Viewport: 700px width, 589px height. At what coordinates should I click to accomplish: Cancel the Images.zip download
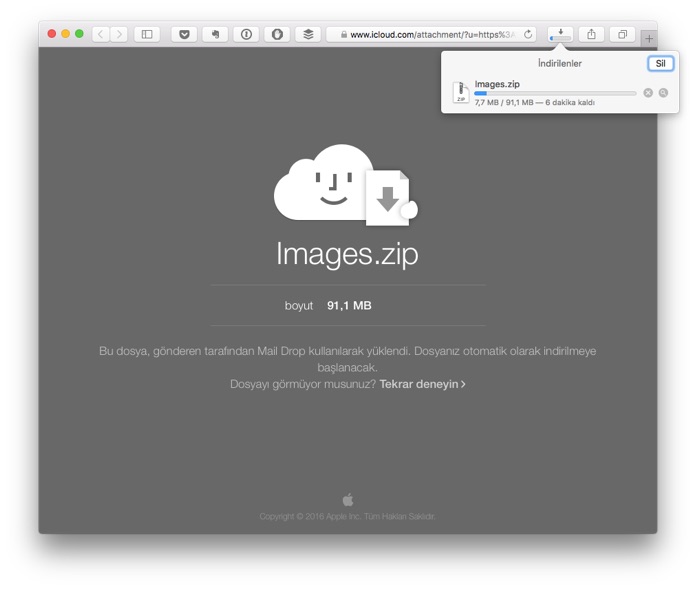tap(648, 93)
